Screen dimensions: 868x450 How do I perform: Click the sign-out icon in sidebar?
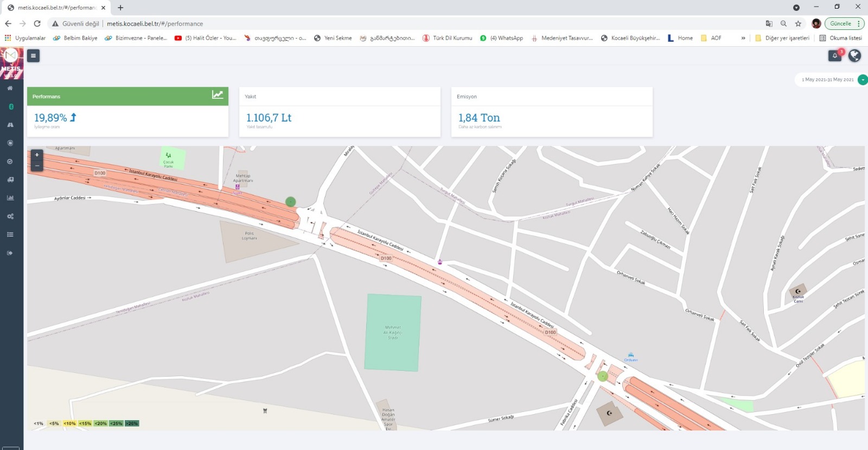click(10, 253)
